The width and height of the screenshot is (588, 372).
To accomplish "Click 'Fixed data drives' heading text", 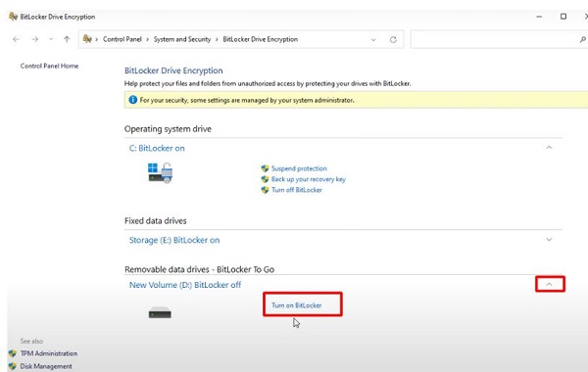I will coord(155,221).
